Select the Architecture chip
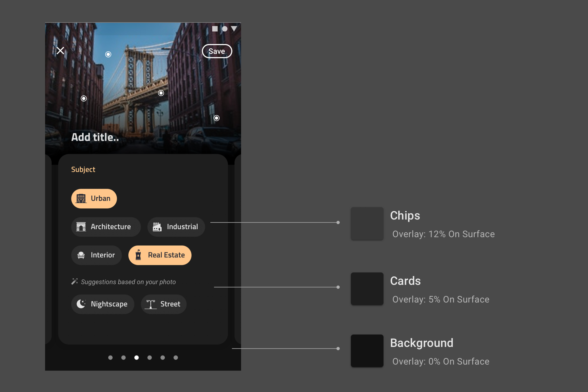The height and width of the screenshot is (392, 588). (106, 227)
